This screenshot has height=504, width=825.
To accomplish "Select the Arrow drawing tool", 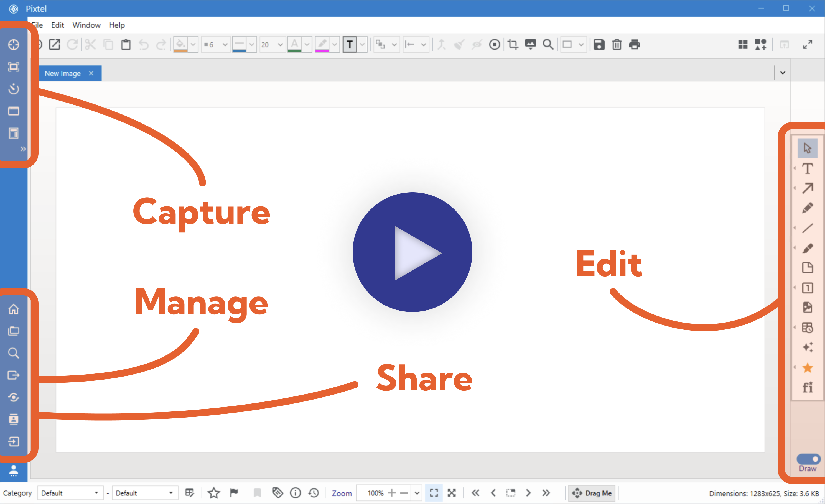I will pos(807,188).
